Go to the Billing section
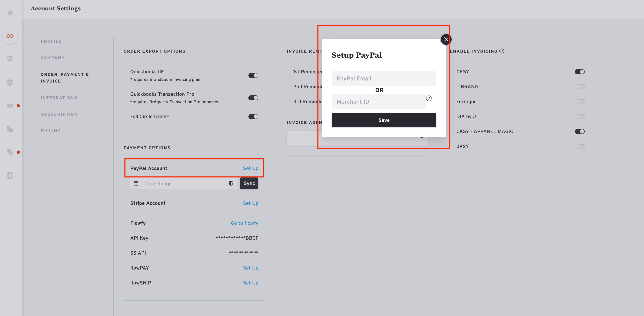This screenshot has width=644, height=316. pos(51,131)
